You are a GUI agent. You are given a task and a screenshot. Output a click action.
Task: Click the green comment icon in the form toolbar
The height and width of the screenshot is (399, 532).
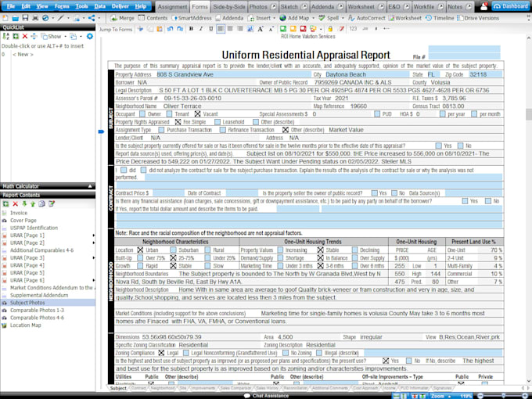pyautogui.click(x=283, y=29)
